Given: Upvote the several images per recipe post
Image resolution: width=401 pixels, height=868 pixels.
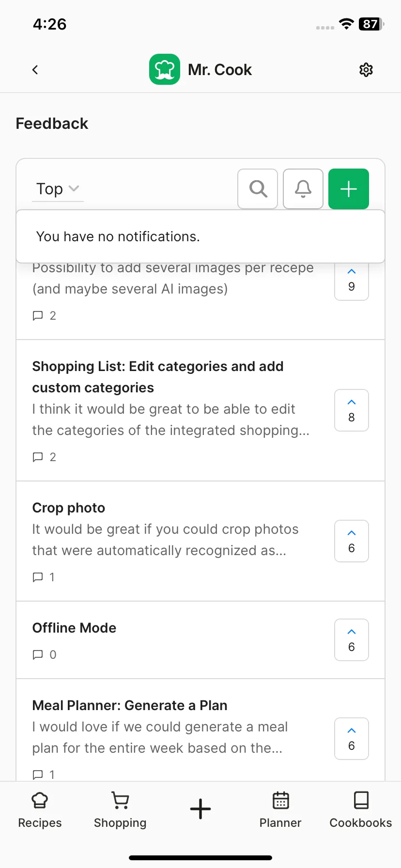Looking at the screenshot, I should [x=352, y=282].
